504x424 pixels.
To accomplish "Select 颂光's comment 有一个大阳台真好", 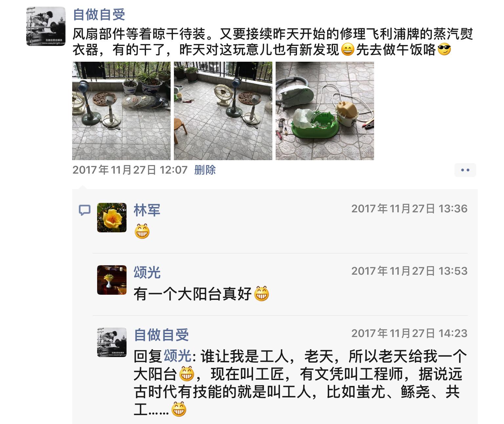I will pos(201,294).
